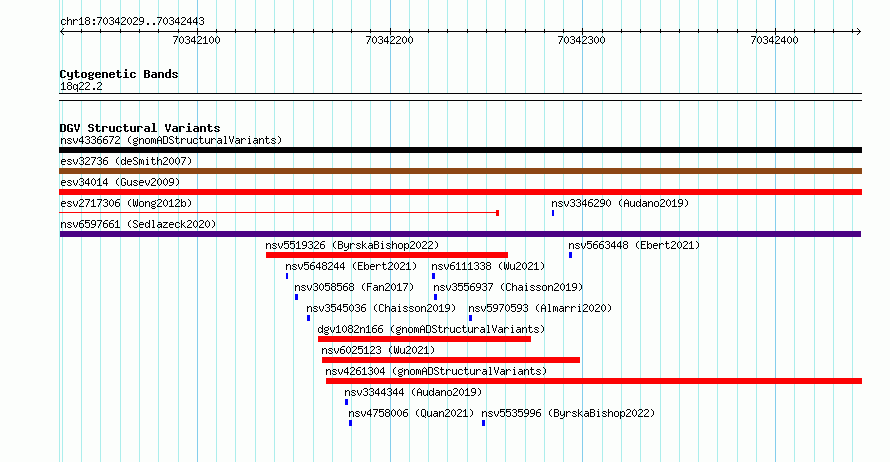This screenshot has height=462, width=890.
Task: Select the nsv5535996 ByrskaBishop2022 blue marker
Action: point(483,423)
